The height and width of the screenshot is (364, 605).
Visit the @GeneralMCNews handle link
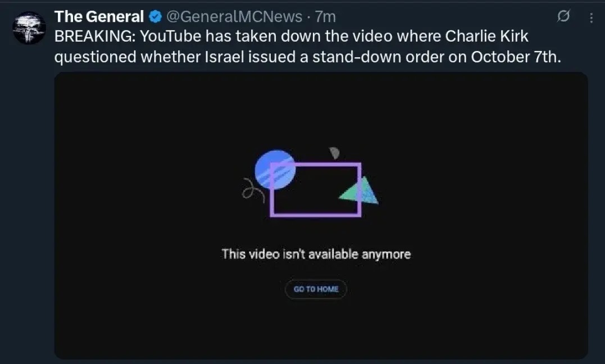click(x=234, y=17)
